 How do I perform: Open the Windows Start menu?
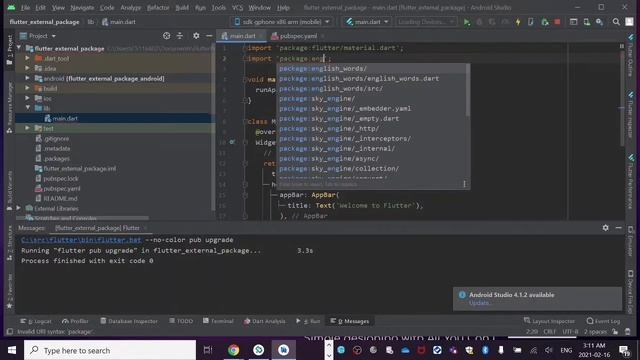[12, 350]
